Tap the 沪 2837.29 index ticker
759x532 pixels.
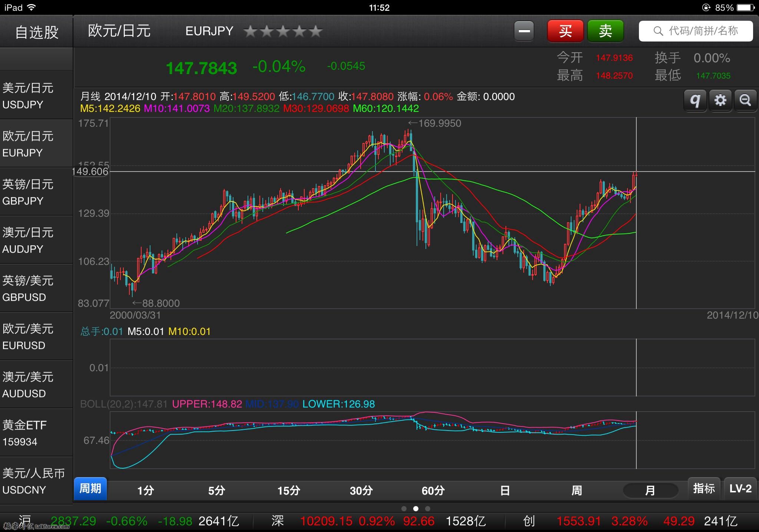pos(128,521)
